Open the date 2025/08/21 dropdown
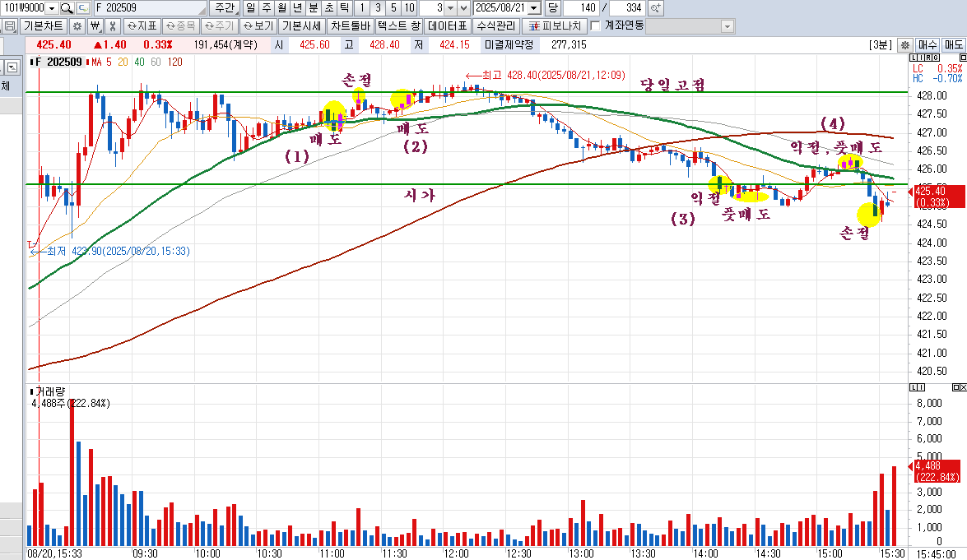The height and width of the screenshot is (560, 967). (535, 8)
